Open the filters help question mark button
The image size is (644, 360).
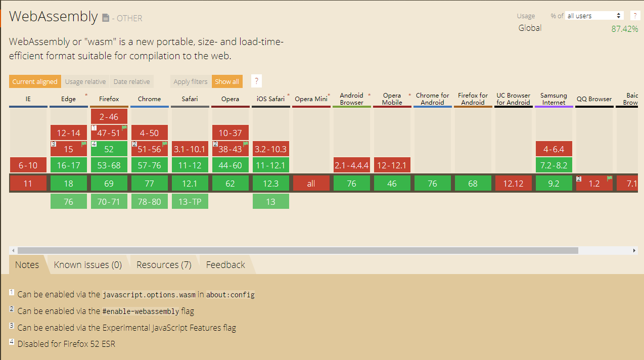tap(256, 81)
